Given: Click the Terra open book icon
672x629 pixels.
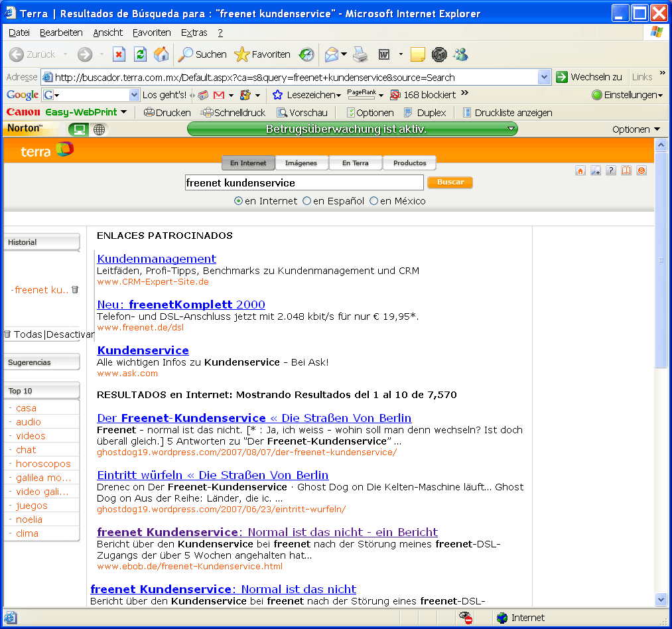Looking at the screenshot, I should point(626,171).
